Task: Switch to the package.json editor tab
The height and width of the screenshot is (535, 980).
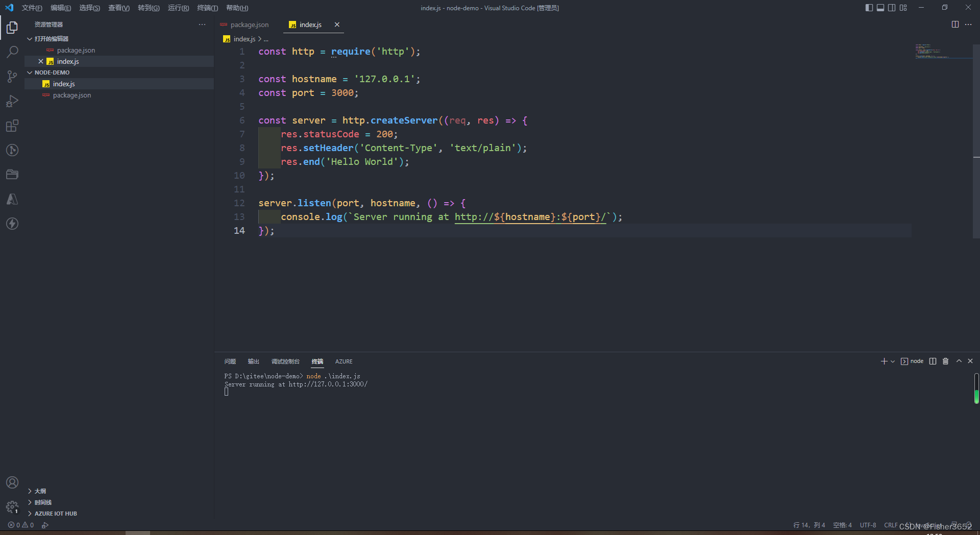Action: (x=249, y=25)
